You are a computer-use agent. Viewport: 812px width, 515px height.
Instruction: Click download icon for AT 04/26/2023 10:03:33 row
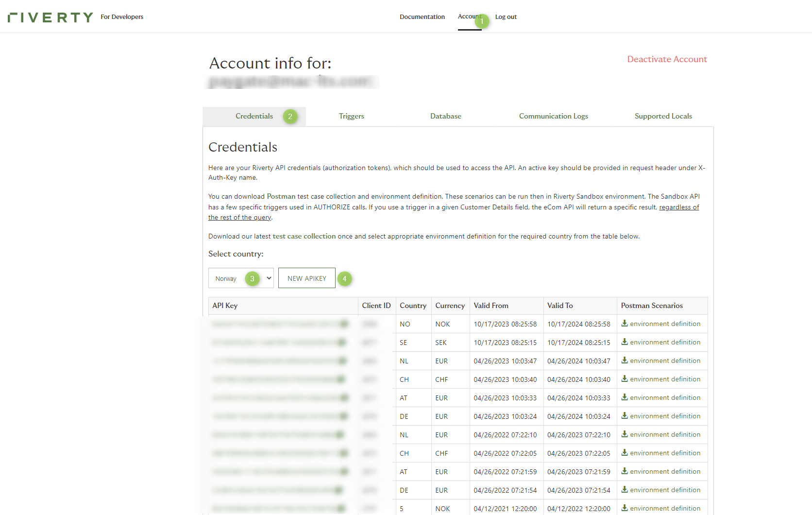pos(625,397)
